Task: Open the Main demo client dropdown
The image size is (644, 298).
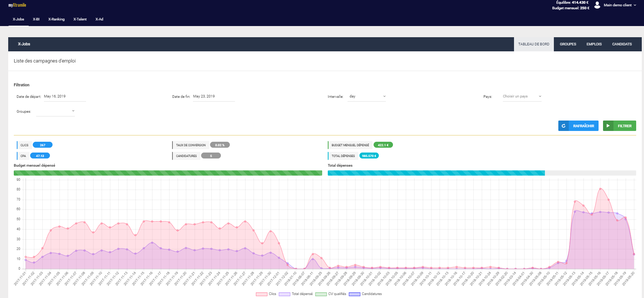Action: 620,5
